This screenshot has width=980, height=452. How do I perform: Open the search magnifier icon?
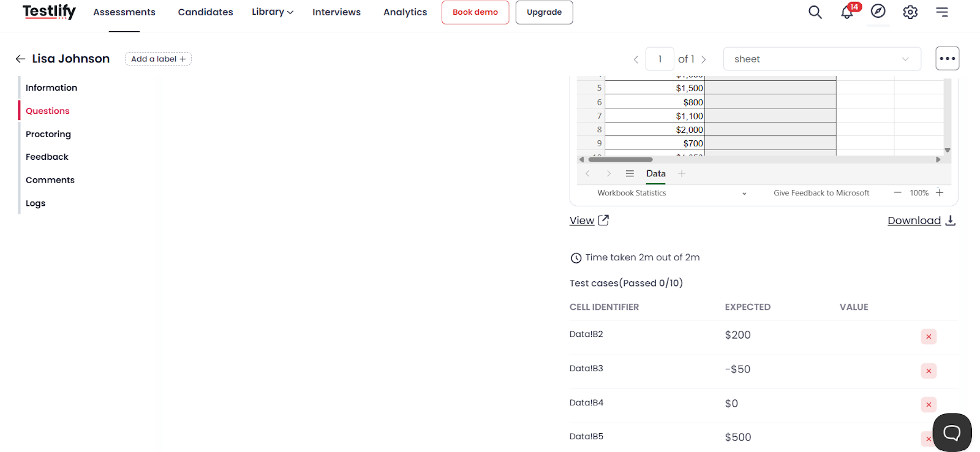[815, 12]
